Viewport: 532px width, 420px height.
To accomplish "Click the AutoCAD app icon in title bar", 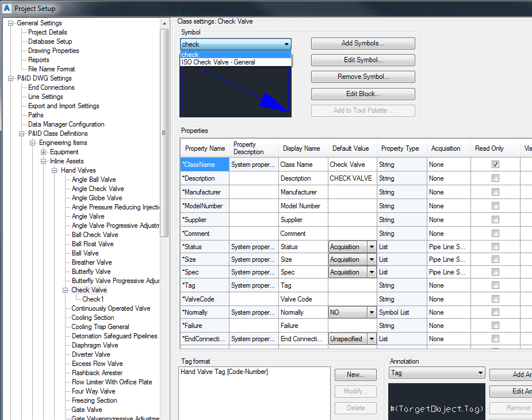I will (6, 8).
